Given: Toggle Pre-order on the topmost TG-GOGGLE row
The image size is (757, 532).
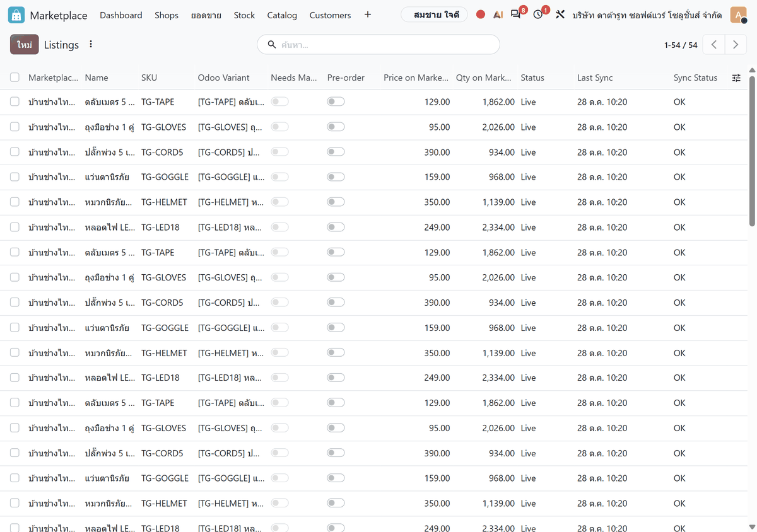Looking at the screenshot, I should 336,177.
